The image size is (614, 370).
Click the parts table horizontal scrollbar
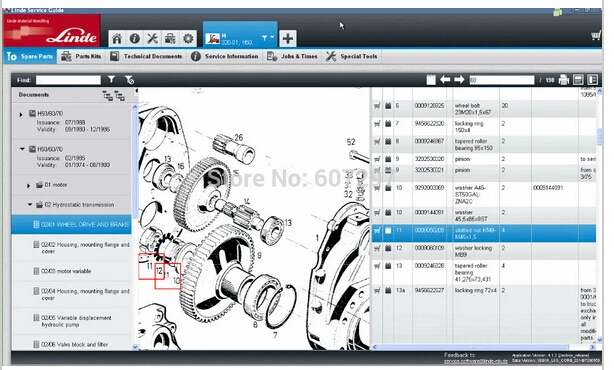473,347
